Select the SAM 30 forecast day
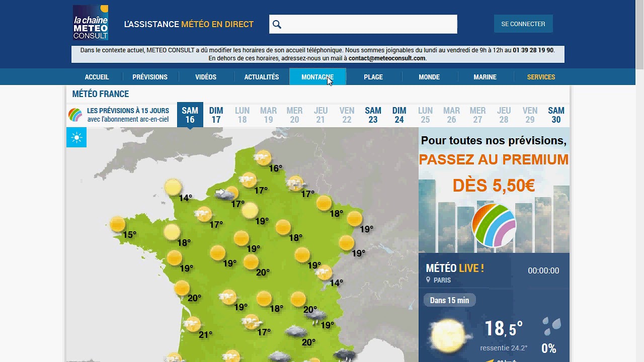This screenshot has width=644, height=362. (556, 115)
